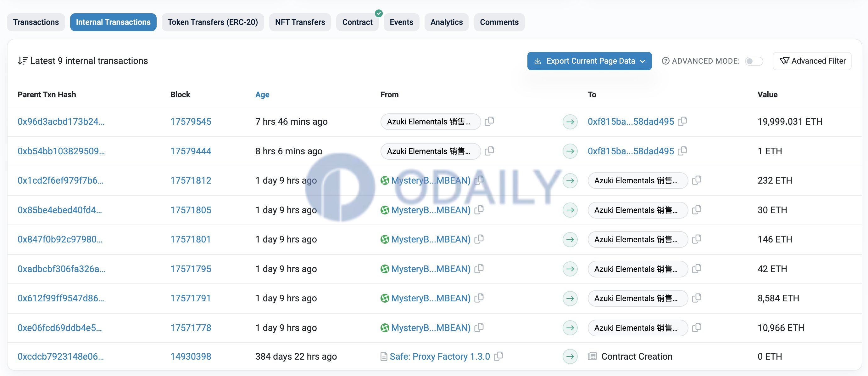Open the Analytics tab
The image size is (868, 376).
point(447,22)
